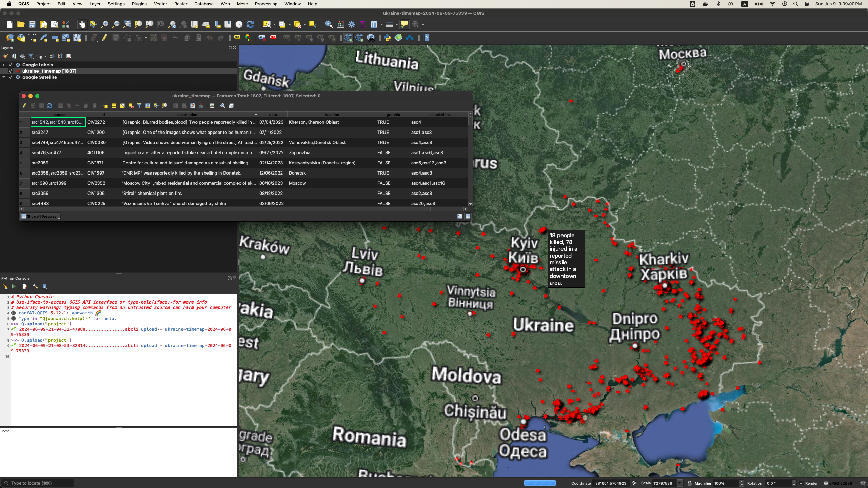This screenshot has width=868, height=488.
Task: Expand the Google Labels layer group
Action: [4, 65]
